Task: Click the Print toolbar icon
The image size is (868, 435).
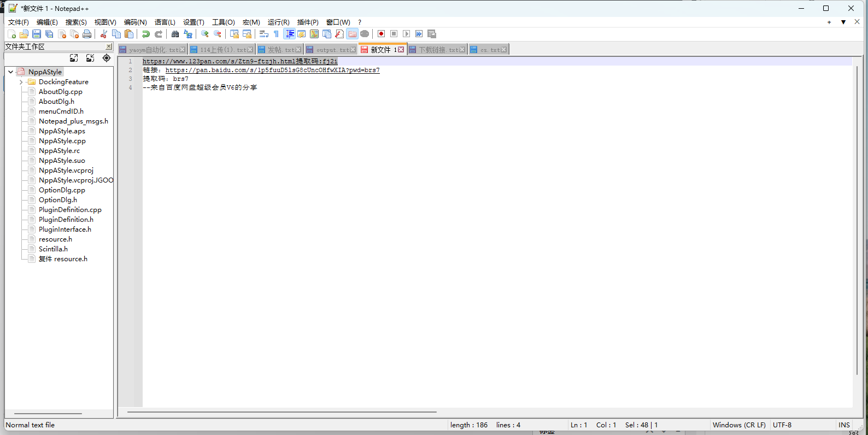Action: (87, 34)
